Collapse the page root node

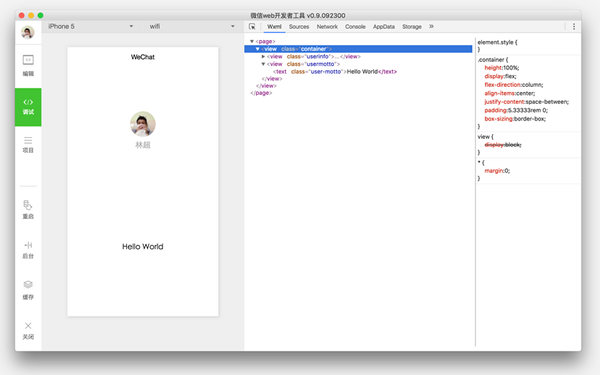(252, 41)
